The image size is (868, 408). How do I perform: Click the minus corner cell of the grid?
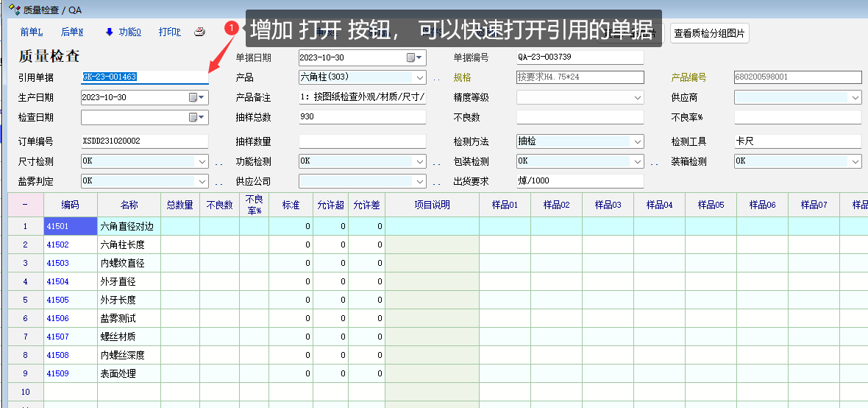[x=25, y=205]
